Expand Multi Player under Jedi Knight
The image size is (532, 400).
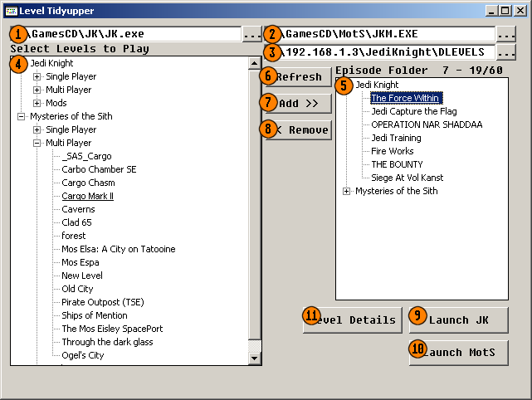pyautogui.click(x=37, y=90)
